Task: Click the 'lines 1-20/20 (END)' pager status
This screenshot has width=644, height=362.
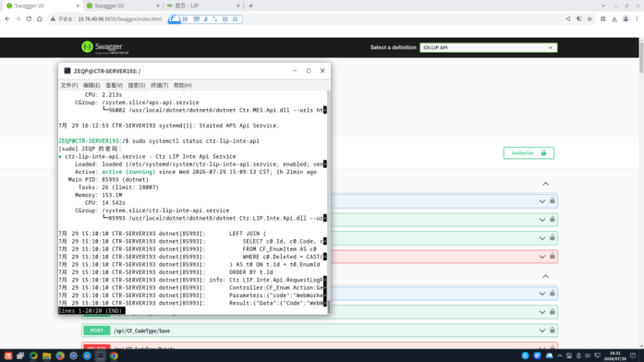Action: [90, 310]
